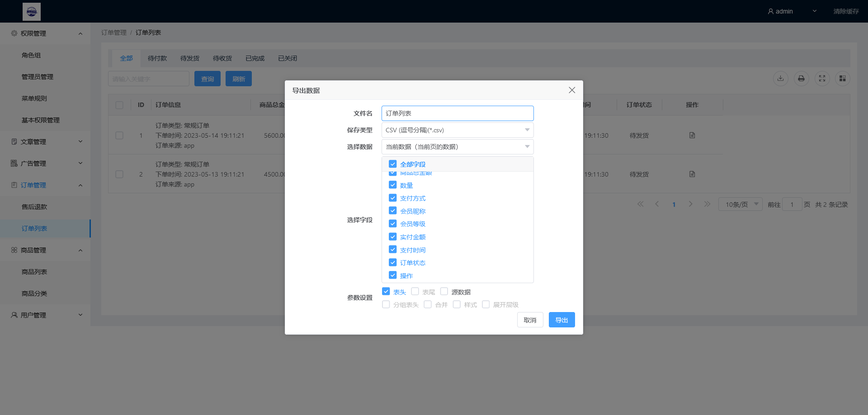Image resolution: width=868 pixels, height=415 pixels.
Task: Collapse the 商品管理 sidebar menu
Action: pyautogui.click(x=45, y=250)
